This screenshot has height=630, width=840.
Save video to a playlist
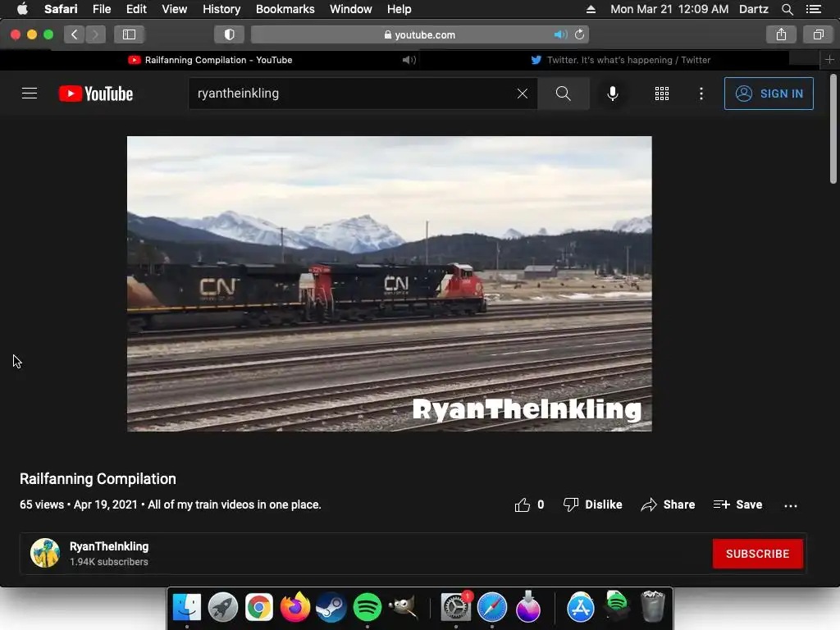tap(737, 504)
